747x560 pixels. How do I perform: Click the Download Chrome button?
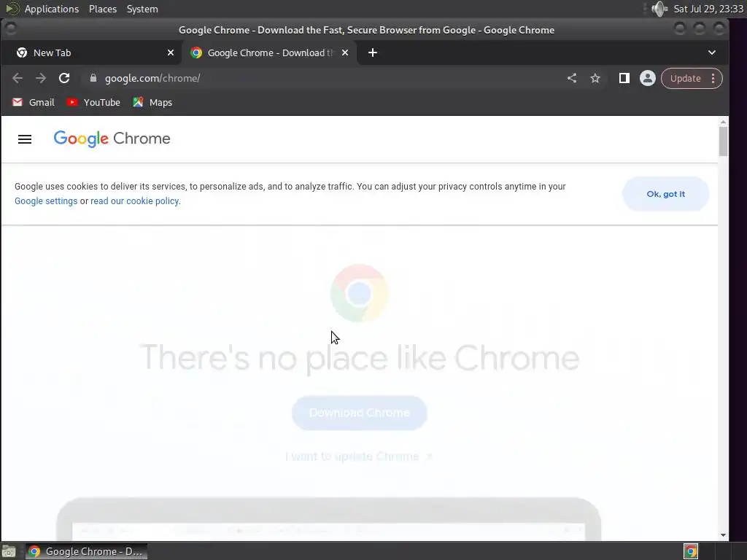click(359, 413)
